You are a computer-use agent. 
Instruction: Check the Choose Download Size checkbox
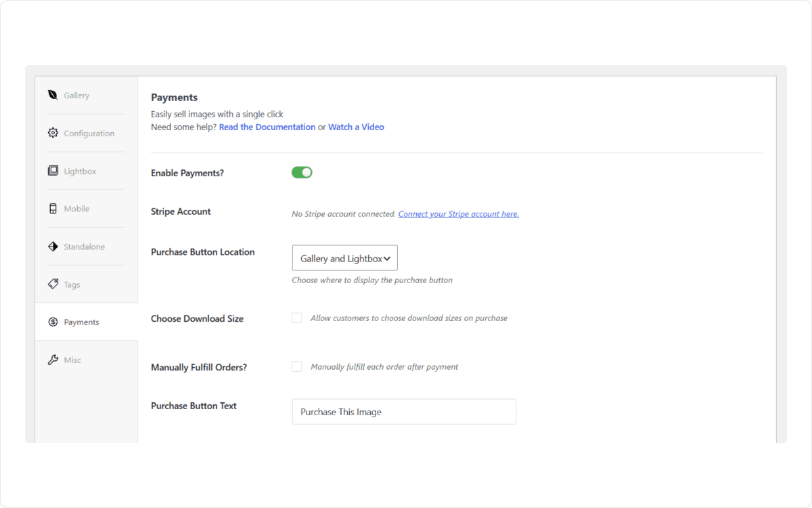[296, 318]
